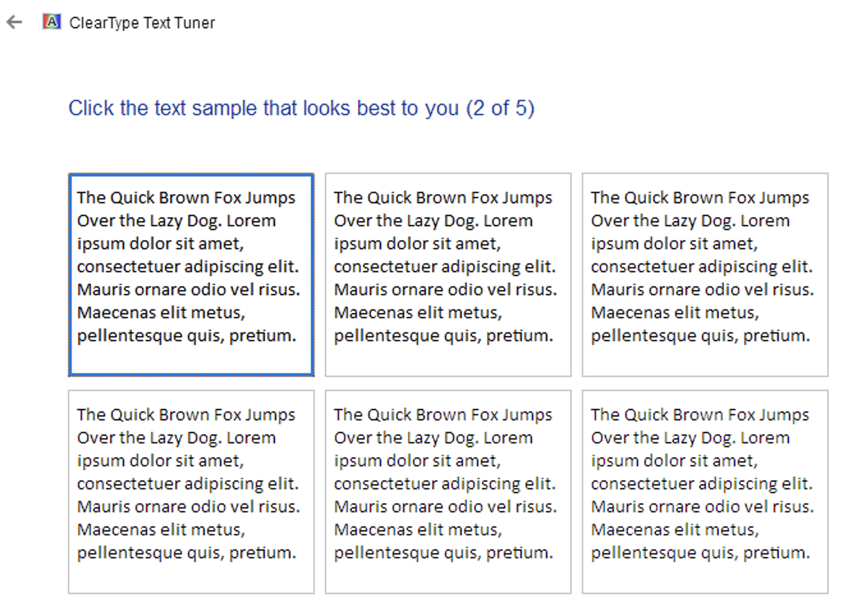Click the 'Click the text sample' heading
Screen dimensions: 848x616
[x=263, y=108]
